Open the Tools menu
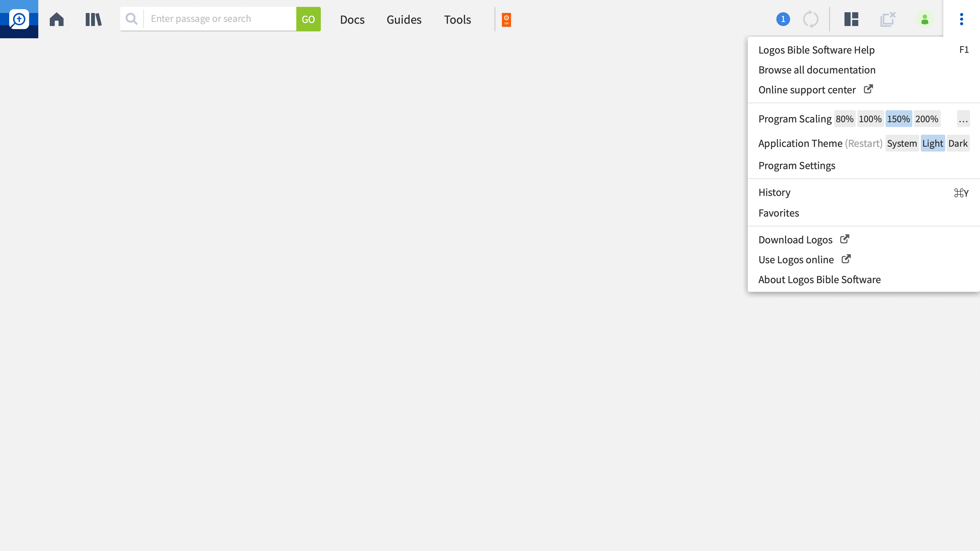The width and height of the screenshot is (980, 551). 457,19
